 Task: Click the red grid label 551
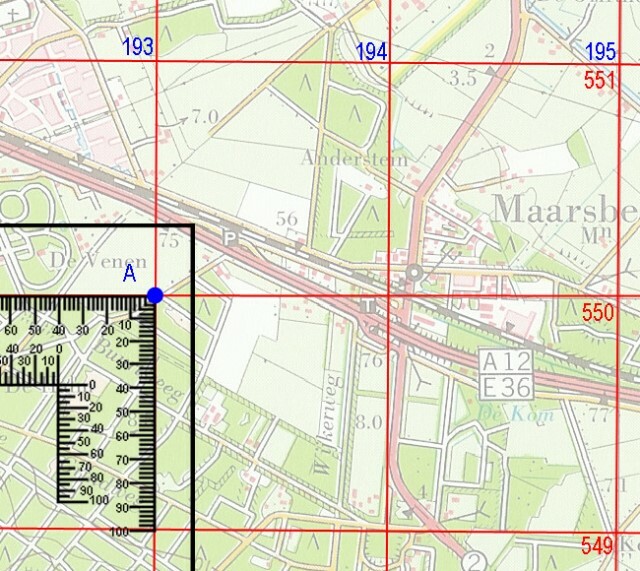[598, 81]
